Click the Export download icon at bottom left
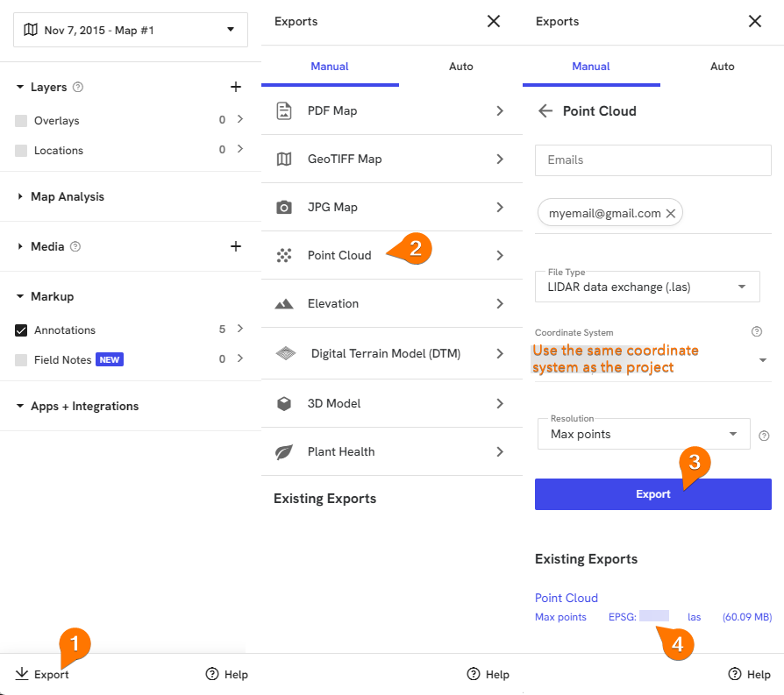The image size is (784, 695). click(22, 673)
